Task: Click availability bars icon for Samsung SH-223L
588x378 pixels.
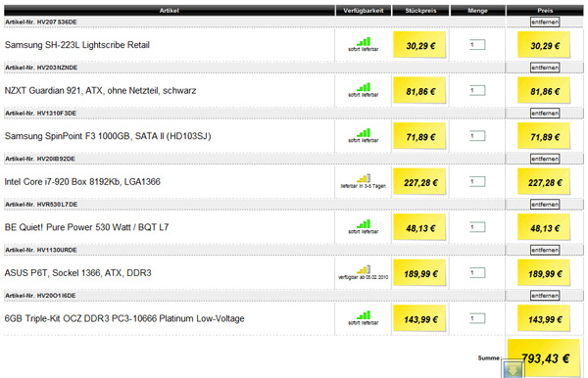Action: [364, 41]
